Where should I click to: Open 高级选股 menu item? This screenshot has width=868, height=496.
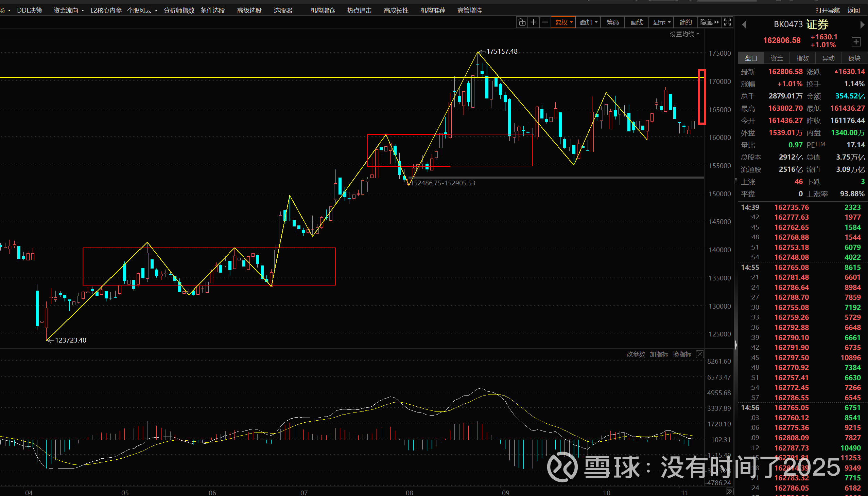249,11
